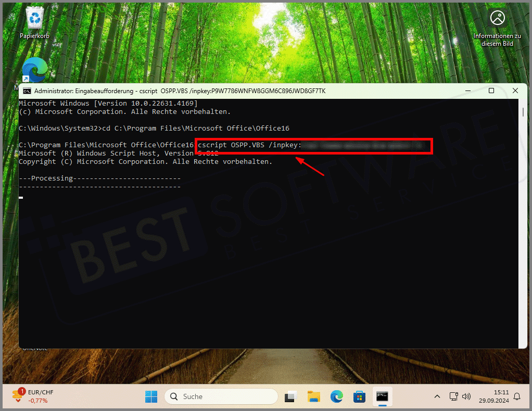The height and width of the screenshot is (411, 532).
Task: Maximize the Eingabeaufforderung window
Action: tap(491, 91)
